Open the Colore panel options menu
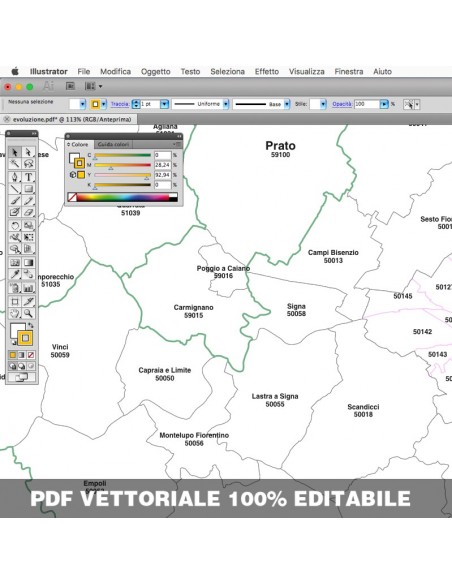The height and width of the screenshot is (584, 452). coord(177,144)
